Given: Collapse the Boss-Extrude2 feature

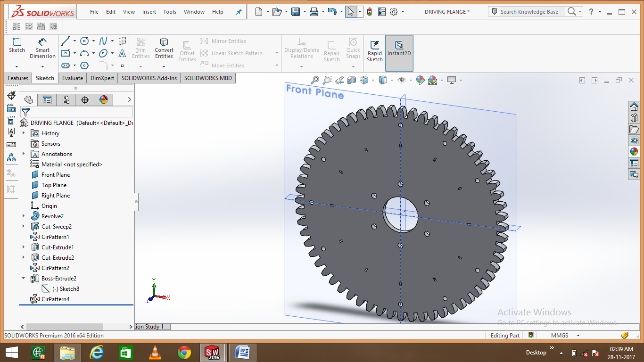Looking at the screenshot, I should point(23,278).
